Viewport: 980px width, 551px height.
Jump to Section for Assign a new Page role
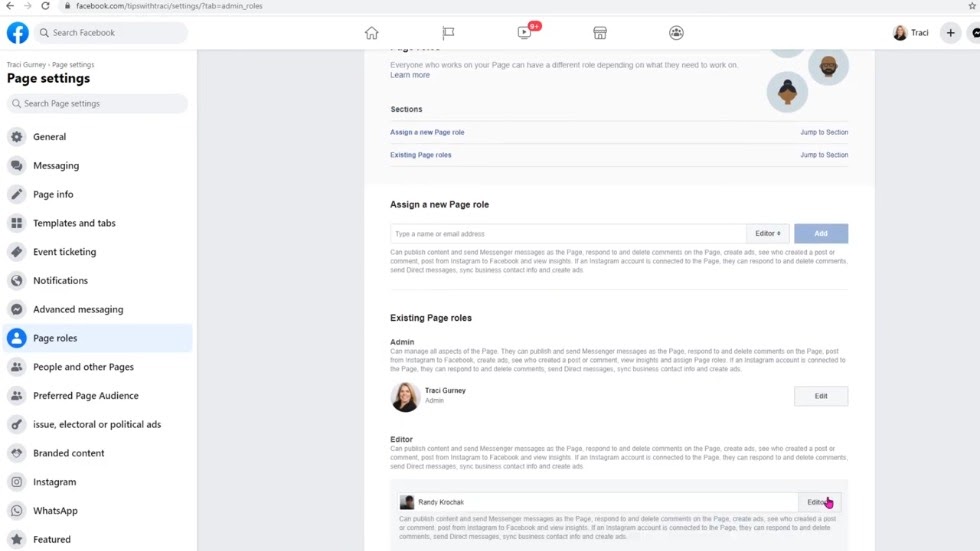824,132
